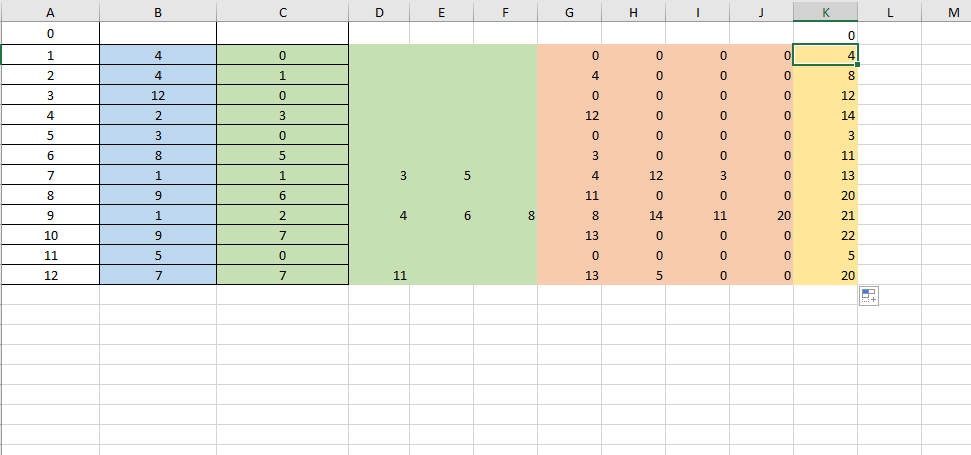971x455 pixels.
Task: Click the cell with 20 in column J
Action: click(x=761, y=214)
